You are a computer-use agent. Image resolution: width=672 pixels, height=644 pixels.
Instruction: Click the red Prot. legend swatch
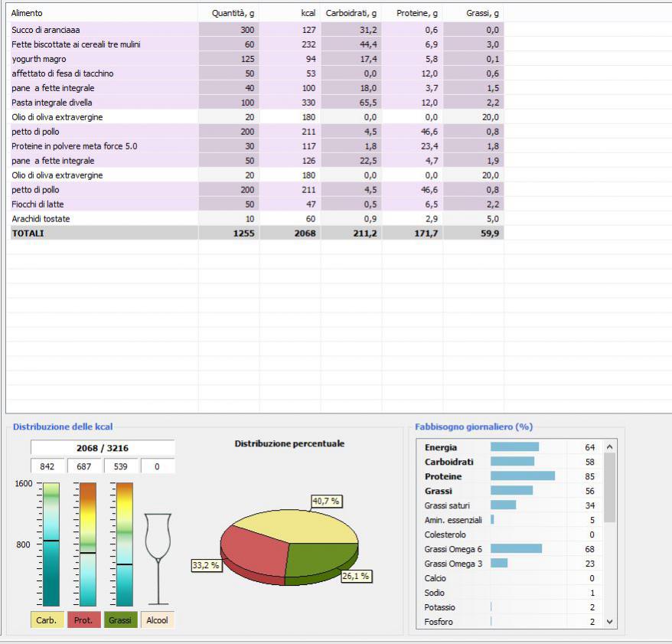pos(83,620)
